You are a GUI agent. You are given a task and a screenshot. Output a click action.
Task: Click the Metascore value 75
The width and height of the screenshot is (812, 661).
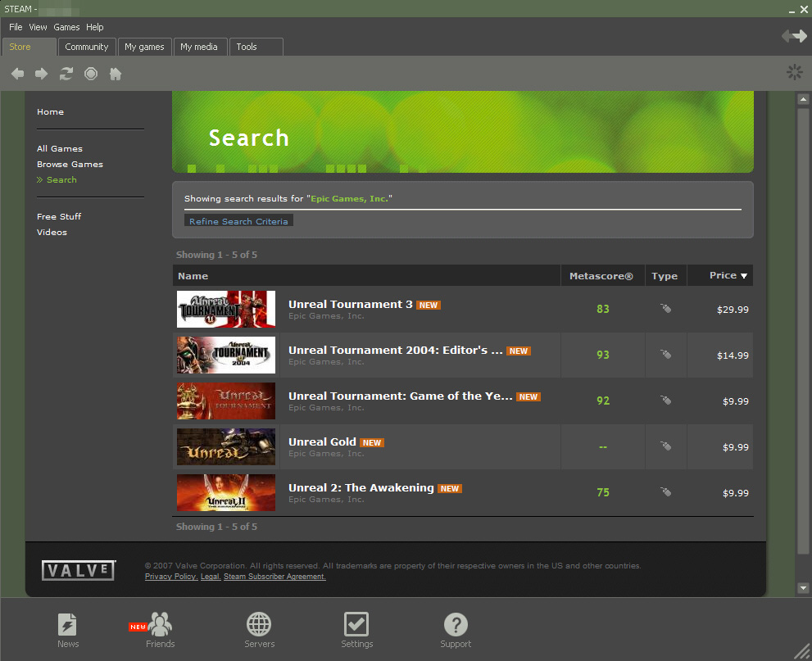tap(603, 493)
